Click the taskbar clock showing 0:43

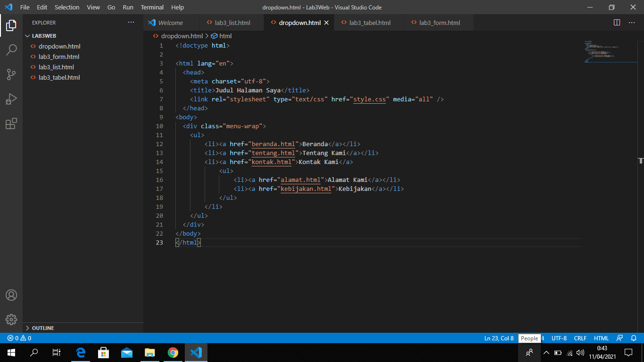pyautogui.click(x=602, y=353)
